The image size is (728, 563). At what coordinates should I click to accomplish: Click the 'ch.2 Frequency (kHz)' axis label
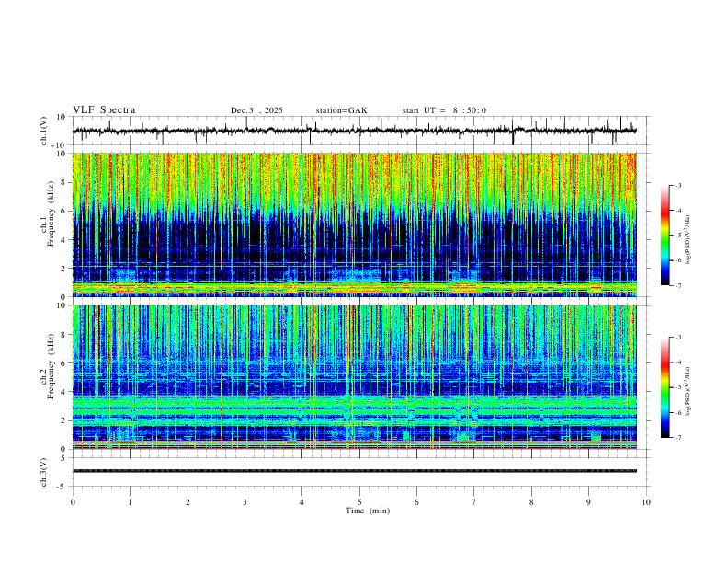pos(48,368)
